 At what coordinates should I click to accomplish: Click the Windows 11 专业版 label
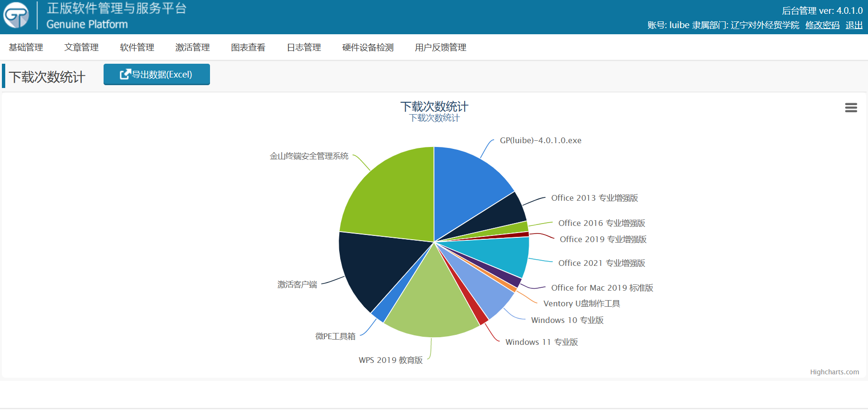(542, 342)
